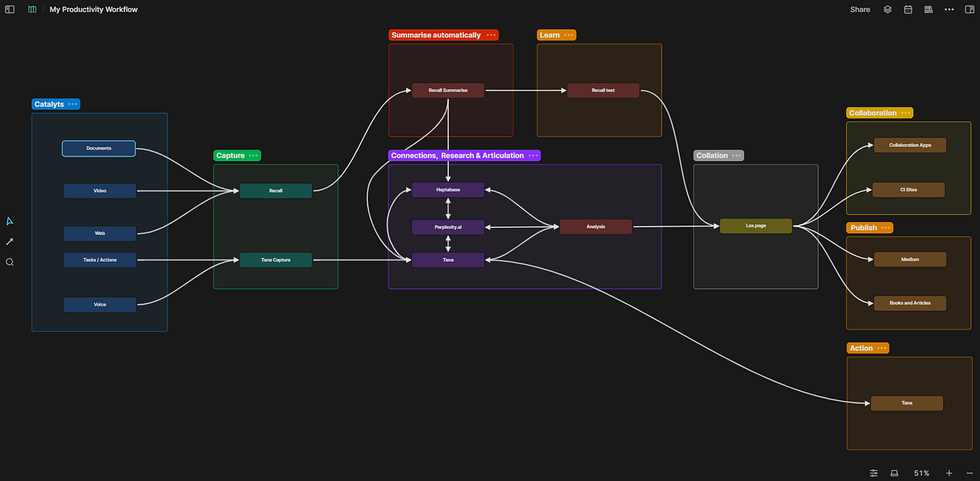
Task: Toggle the right side panel icon
Action: [x=969, y=9]
